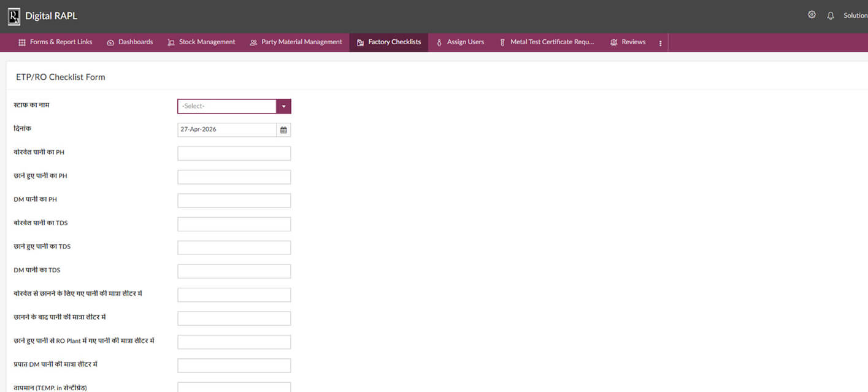Click the Party Material Management people icon
Screen dimensions: 868x392
pyautogui.click(x=253, y=42)
